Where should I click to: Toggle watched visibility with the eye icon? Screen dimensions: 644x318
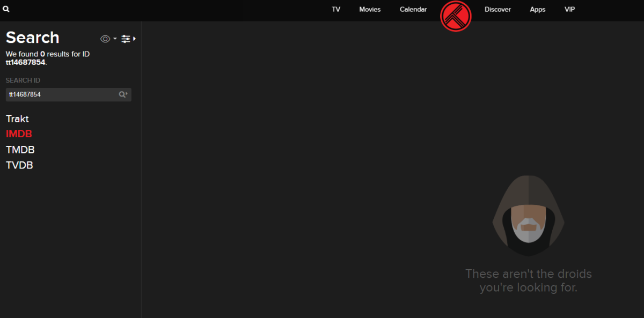pyautogui.click(x=105, y=39)
